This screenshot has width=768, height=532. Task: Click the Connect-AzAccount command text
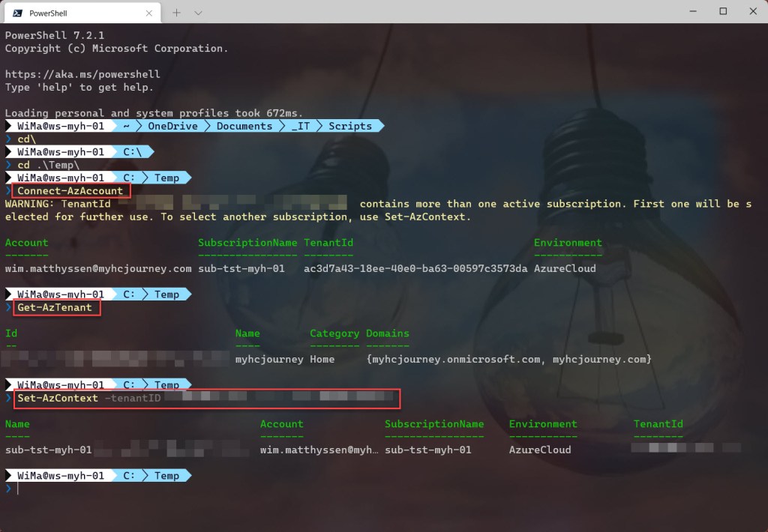(x=70, y=190)
